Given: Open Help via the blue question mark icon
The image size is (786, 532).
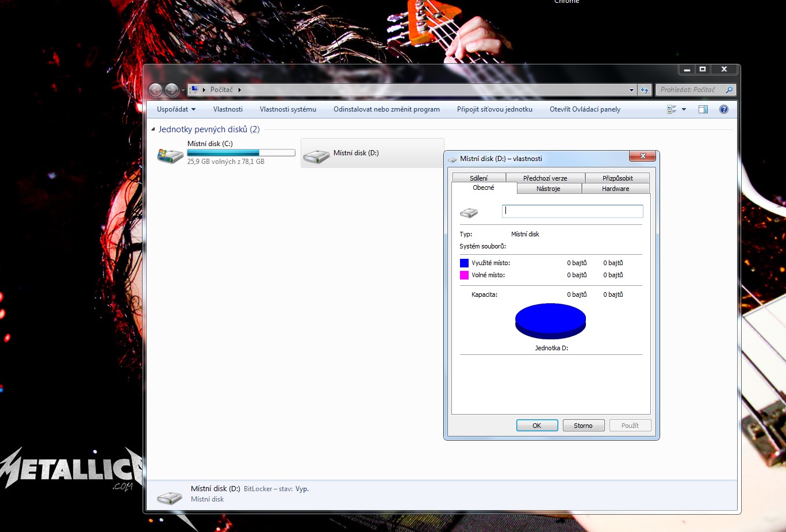Looking at the screenshot, I should tap(724, 109).
